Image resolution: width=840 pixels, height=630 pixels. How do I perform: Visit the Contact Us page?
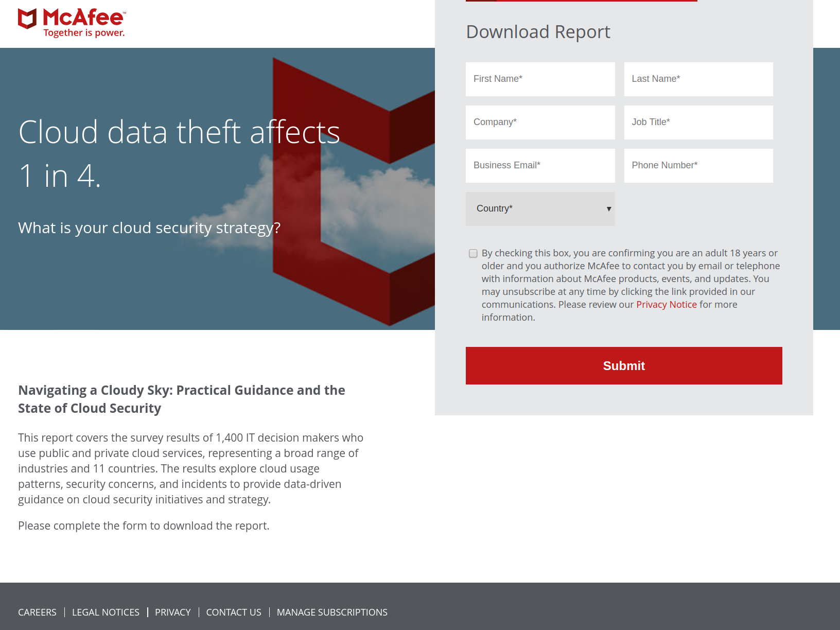(234, 612)
